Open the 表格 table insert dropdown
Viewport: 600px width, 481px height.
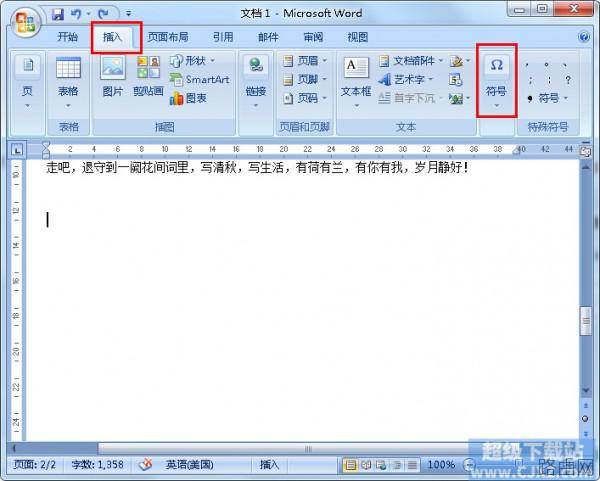[x=68, y=83]
